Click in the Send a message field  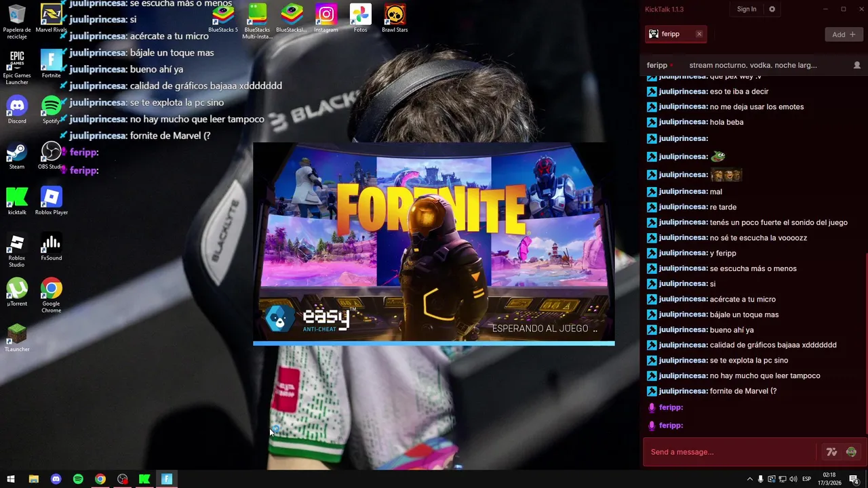730,452
